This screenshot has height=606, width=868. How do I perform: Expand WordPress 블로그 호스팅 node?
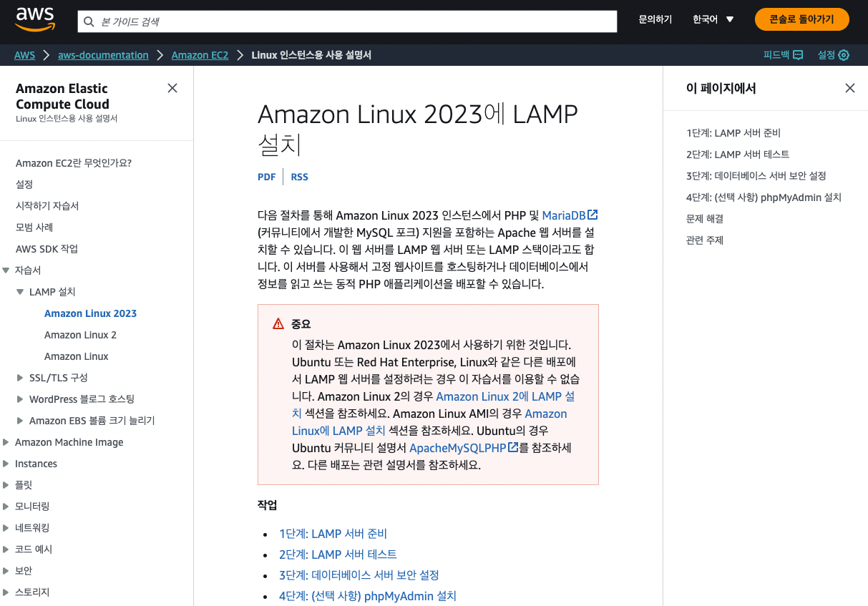20,399
